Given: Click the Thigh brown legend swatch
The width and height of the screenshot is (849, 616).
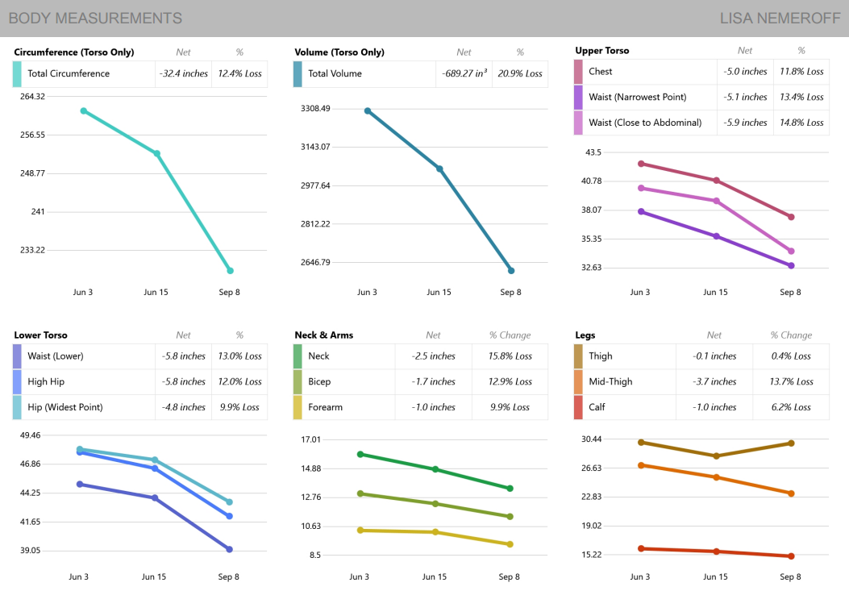Looking at the screenshot, I should pyautogui.click(x=578, y=356).
